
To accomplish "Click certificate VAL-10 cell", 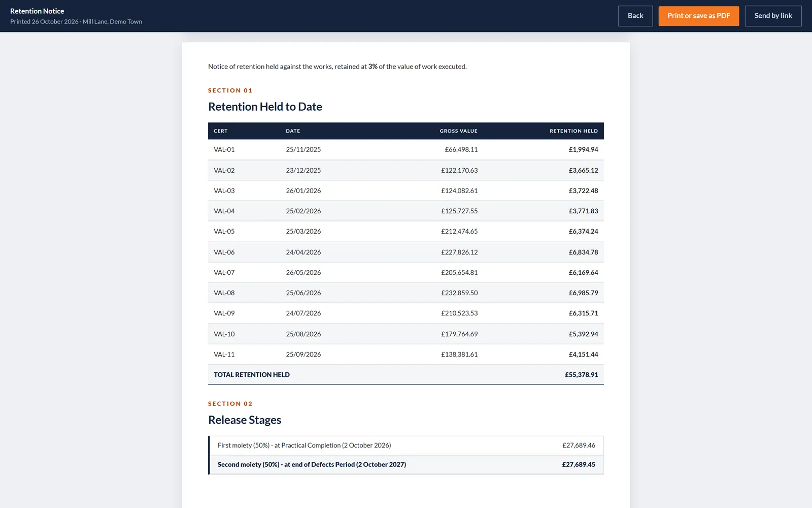I will 224,334.
